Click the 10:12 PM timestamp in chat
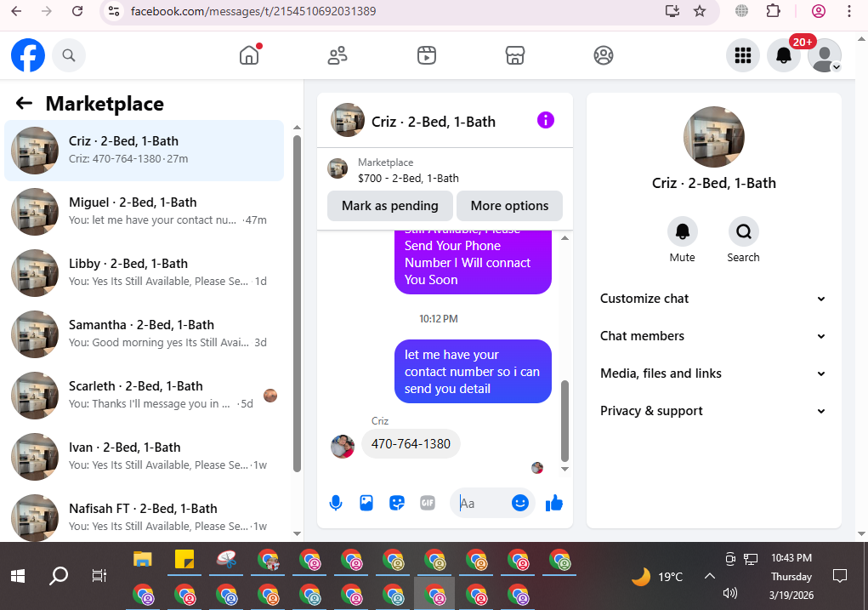The width and height of the screenshot is (868, 610). 439,319
